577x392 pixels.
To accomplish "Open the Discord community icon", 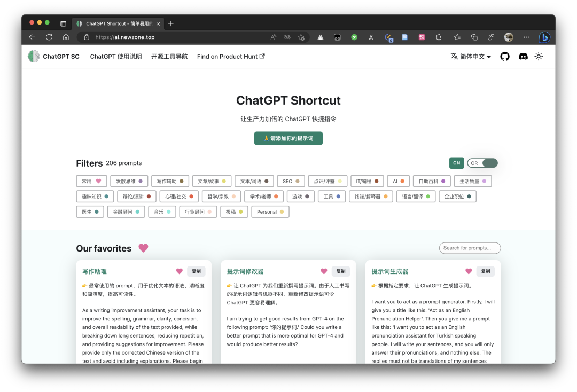I will [522, 56].
